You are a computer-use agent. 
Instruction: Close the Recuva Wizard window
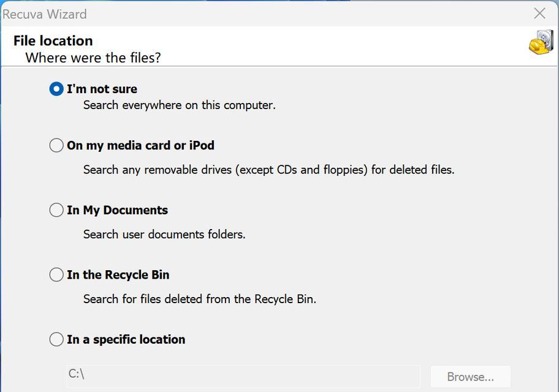(x=540, y=13)
